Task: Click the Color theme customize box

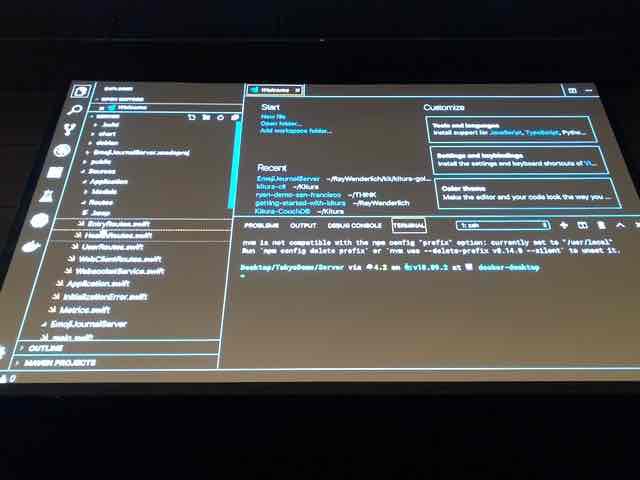Action: [x=527, y=193]
